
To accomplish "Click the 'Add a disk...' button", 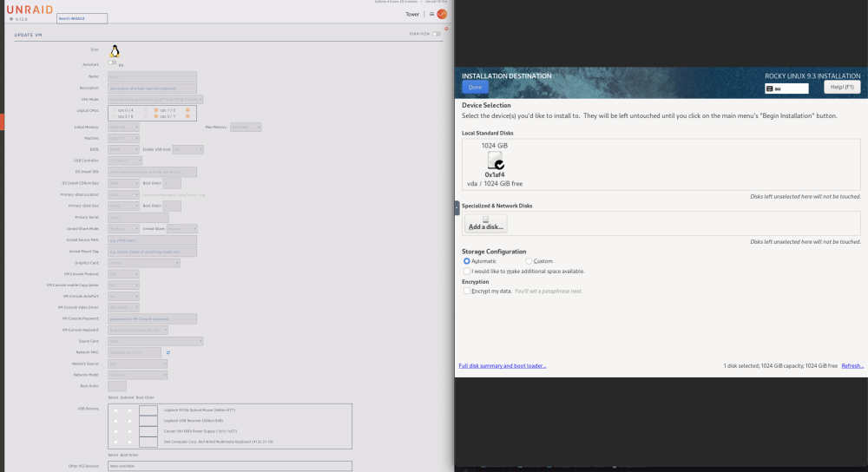I will pyautogui.click(x=485, y=224).
